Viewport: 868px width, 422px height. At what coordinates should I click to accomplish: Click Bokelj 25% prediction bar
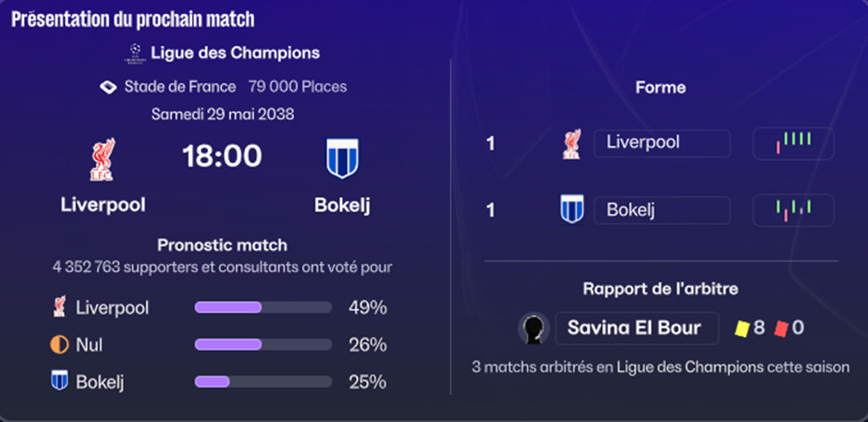263,382
